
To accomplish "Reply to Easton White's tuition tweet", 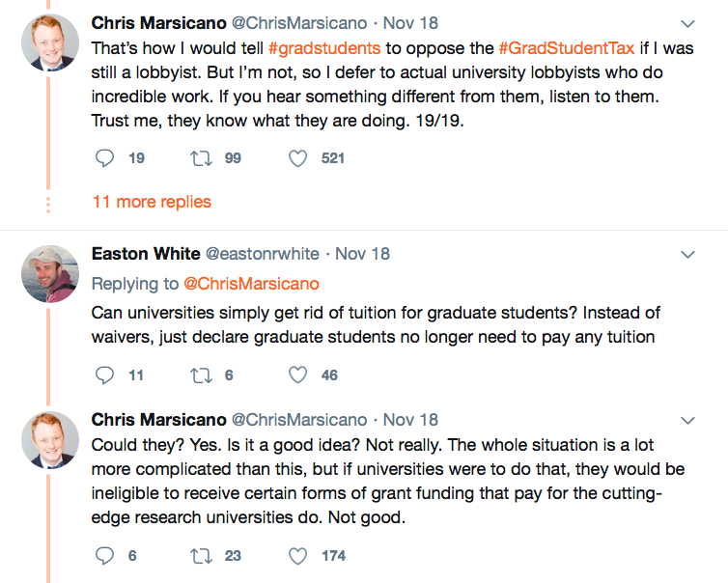I will [105, 375].
